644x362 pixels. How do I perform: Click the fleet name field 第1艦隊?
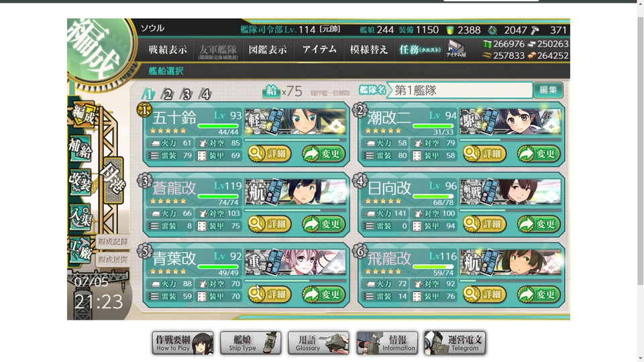coord(461,90)
